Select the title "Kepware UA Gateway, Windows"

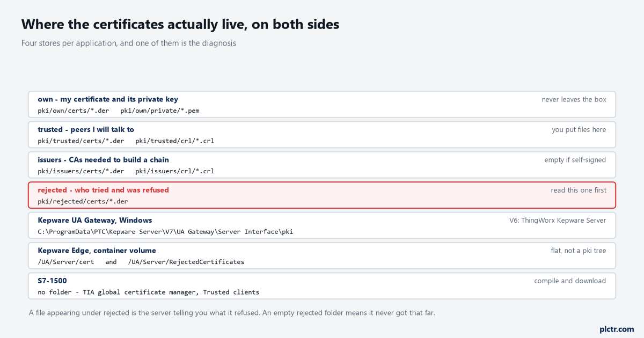[x=95, y=221]
